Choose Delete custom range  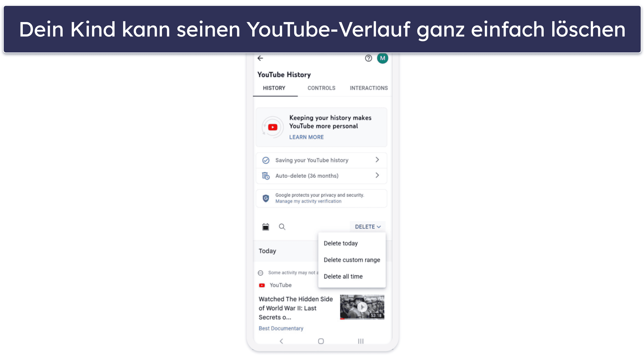pyautogui.click(x=352, y=260)
